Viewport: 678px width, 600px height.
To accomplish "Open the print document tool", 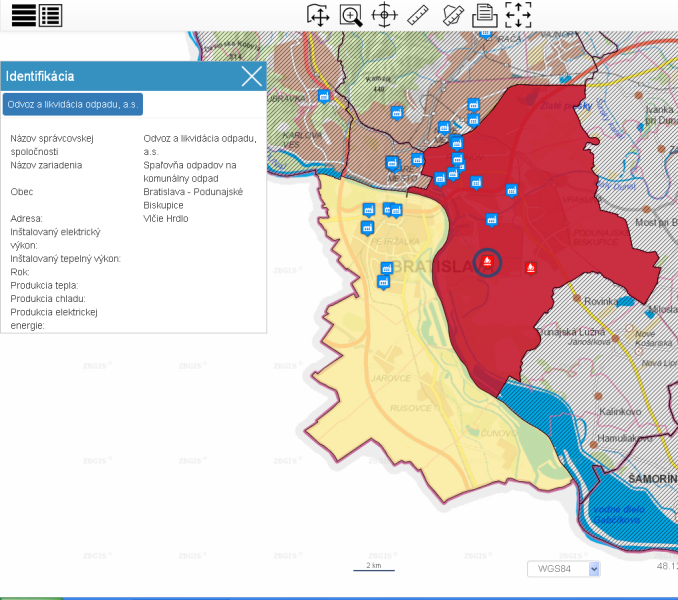I will click(485, 14).
